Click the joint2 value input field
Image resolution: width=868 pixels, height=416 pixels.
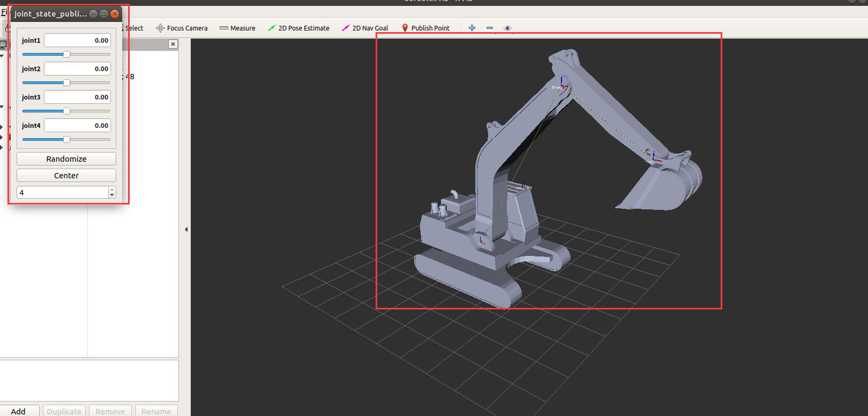click(x=77, y=69)
